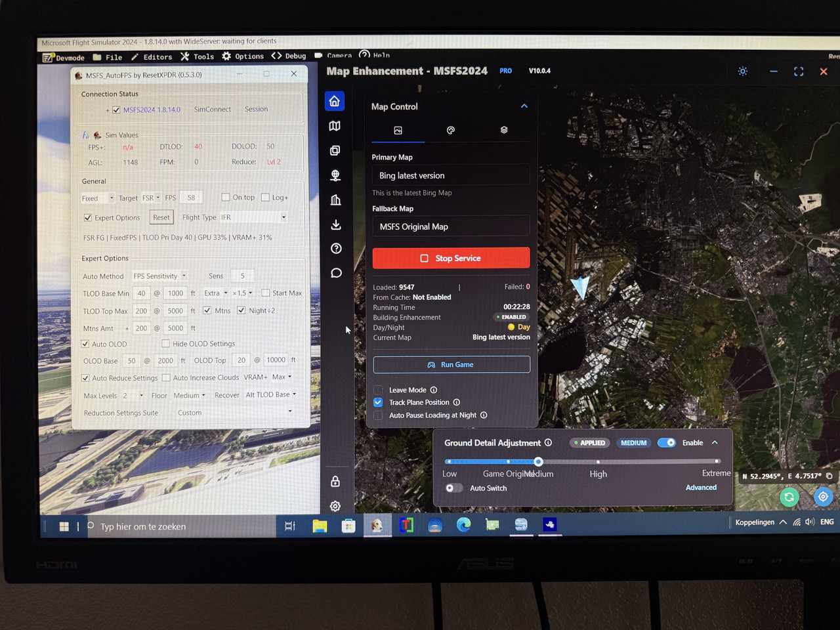
Task: Collapse the Ground Detail Adjustment panel chevron
Action: pos(715,442)
